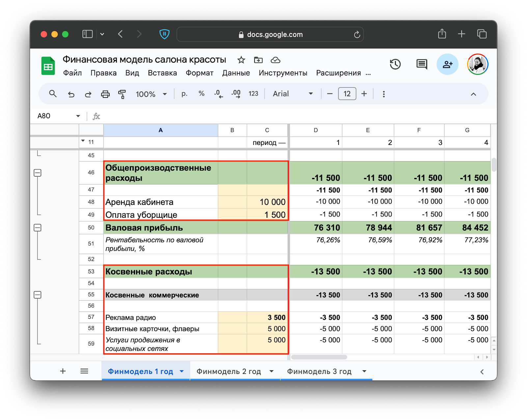Open search magnifier in toolbar

point(53,94)
